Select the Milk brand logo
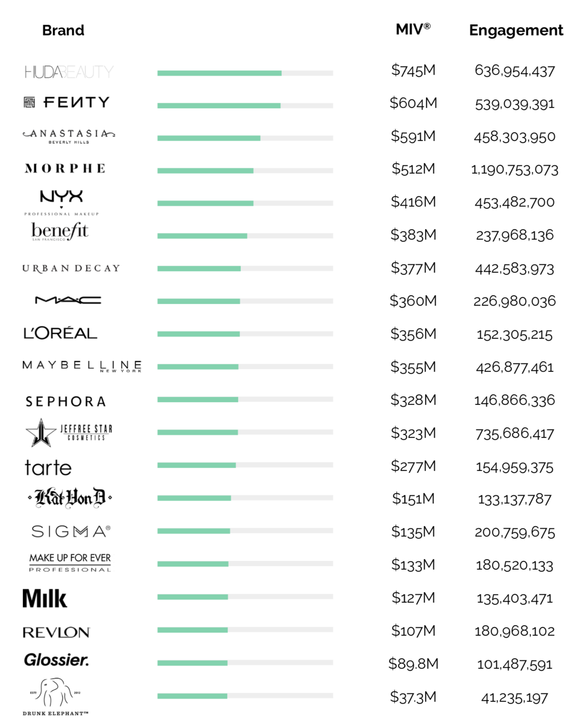Viewport: 588px width, 726px height. click(x=45, y=599)
